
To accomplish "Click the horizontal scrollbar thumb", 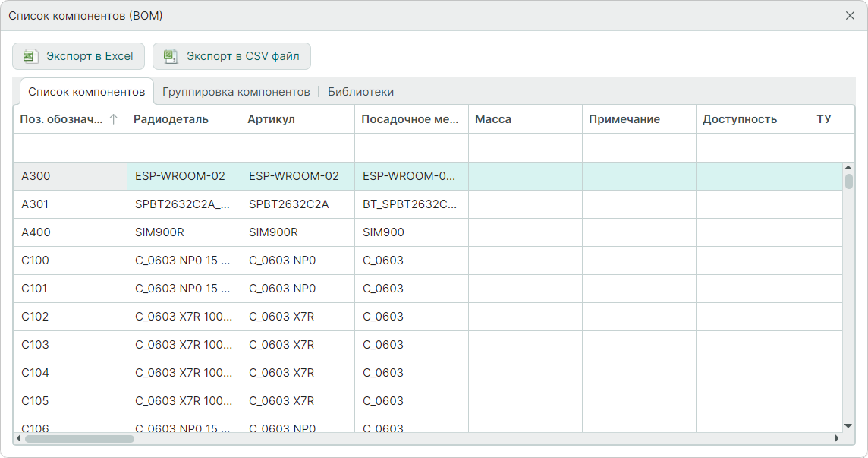I will point(80,438).
